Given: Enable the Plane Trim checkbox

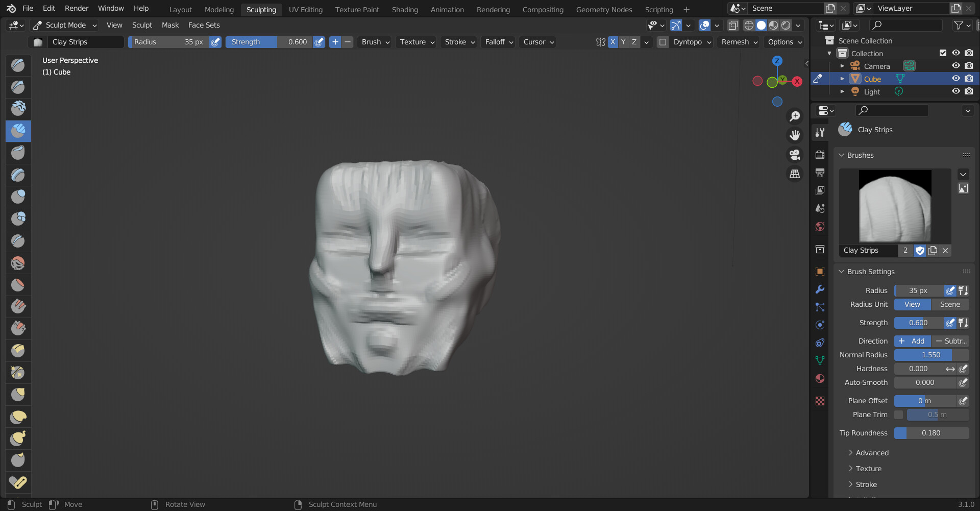Looking at the screenshot, I should [899, 415].
